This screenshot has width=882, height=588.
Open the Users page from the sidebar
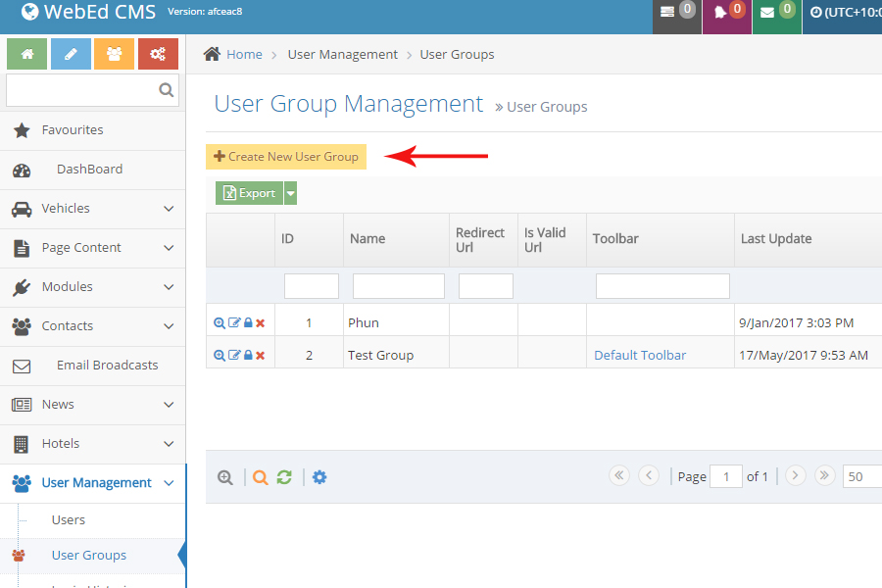click(x=68, y=519)
